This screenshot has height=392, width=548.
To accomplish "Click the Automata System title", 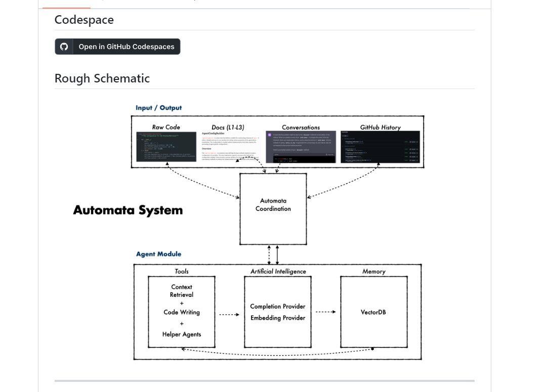I will point(128,210).
